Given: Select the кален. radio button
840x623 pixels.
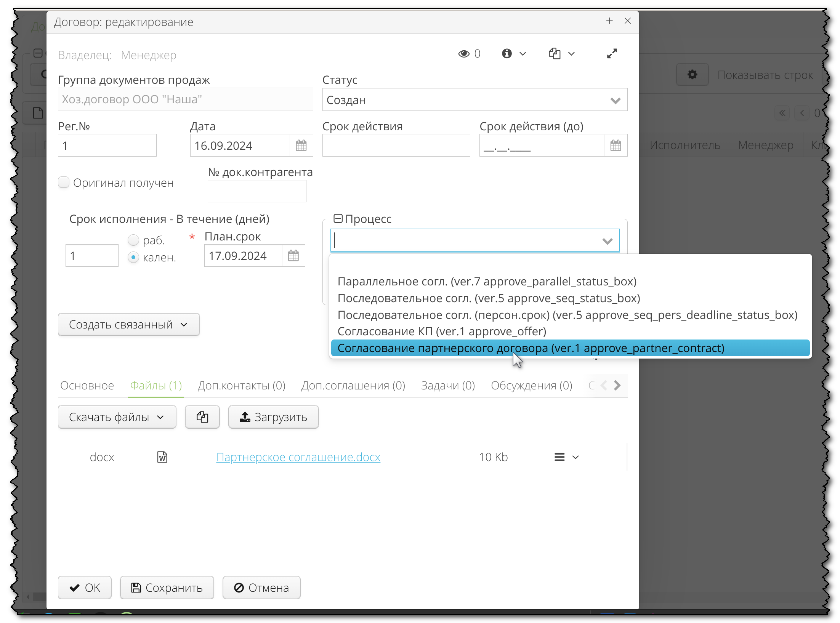Looking at the screenshot, I should pyautogui.click(x=133, y=258).
